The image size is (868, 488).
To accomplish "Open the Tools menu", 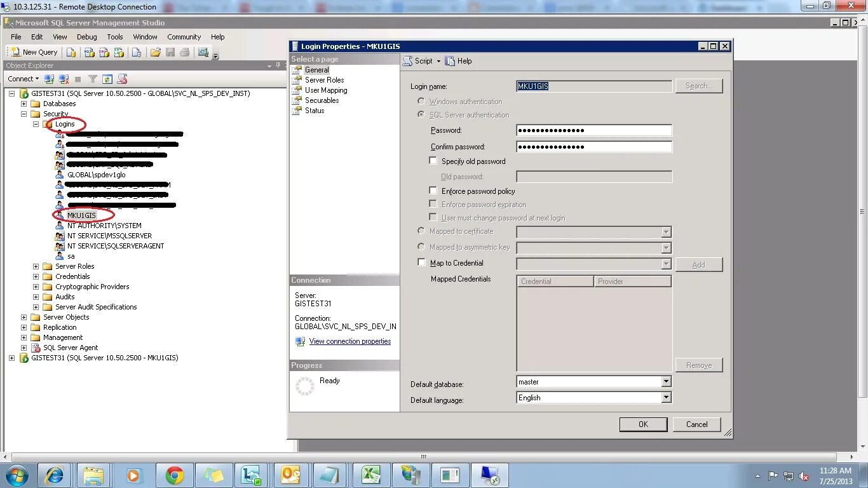I will (115, 37).
